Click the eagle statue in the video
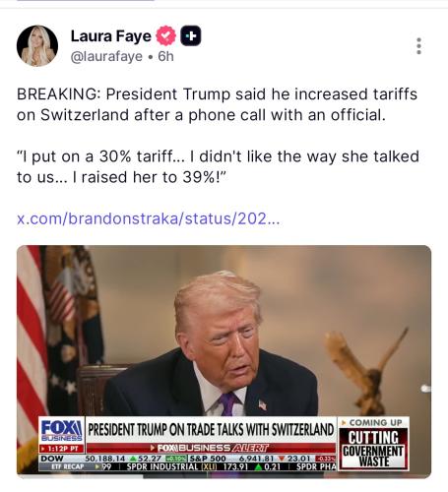 click(x=366, y=370)
